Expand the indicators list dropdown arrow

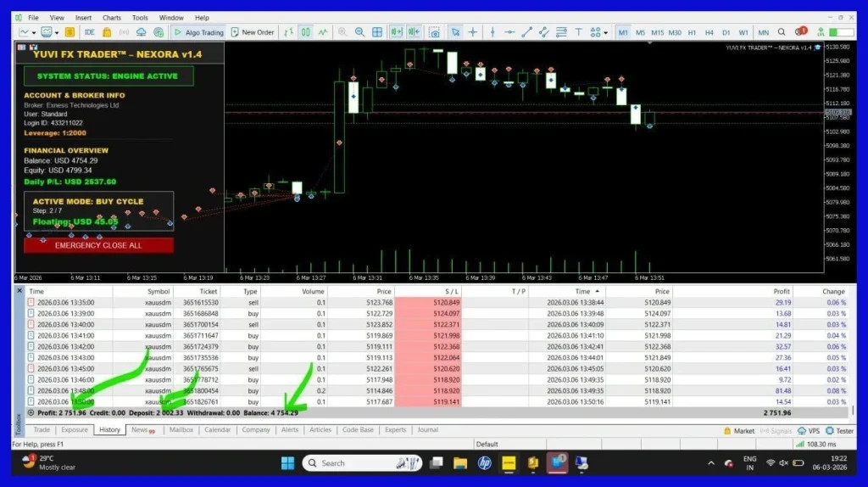tap(57, 33)
